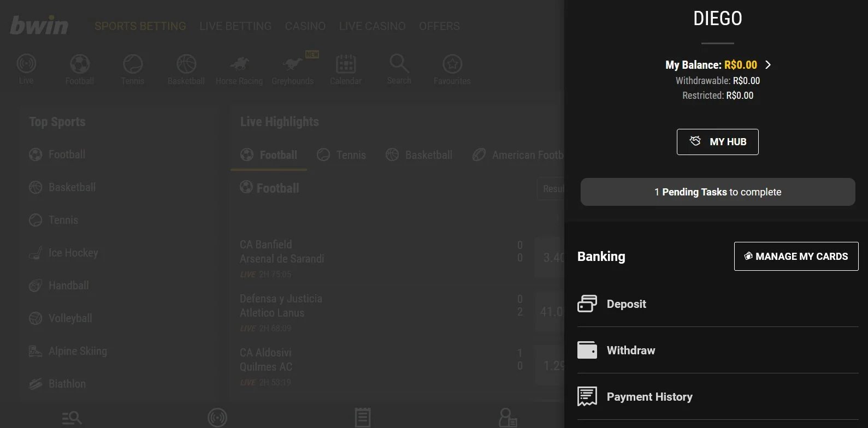This screenshot has height=428, width=868.
Task: Select Alpine Skiing in Top Sports list
Action: (78, 351)
